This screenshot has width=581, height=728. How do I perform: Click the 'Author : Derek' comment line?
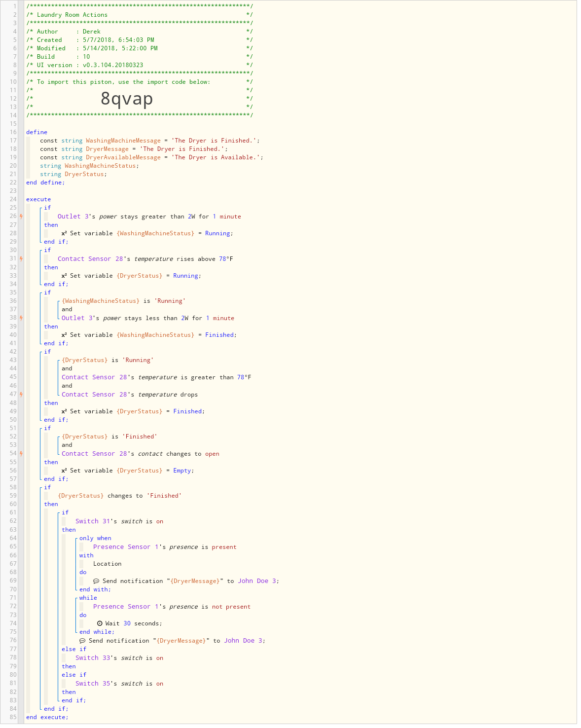tap(69, 32)
